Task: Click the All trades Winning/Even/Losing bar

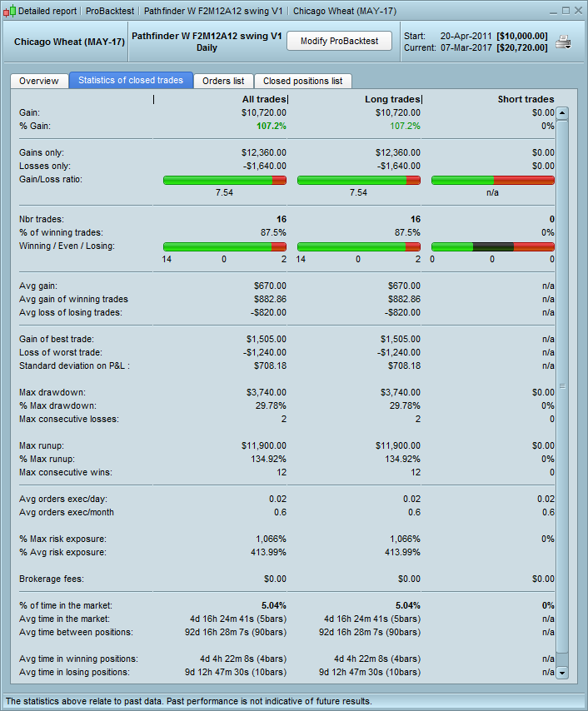Action: 225,246
